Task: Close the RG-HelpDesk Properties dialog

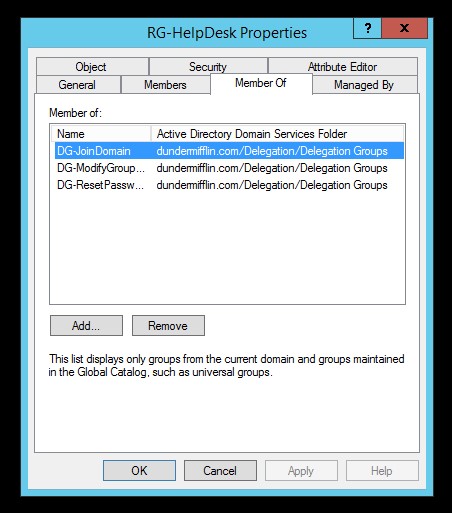Action: (404, 28)
